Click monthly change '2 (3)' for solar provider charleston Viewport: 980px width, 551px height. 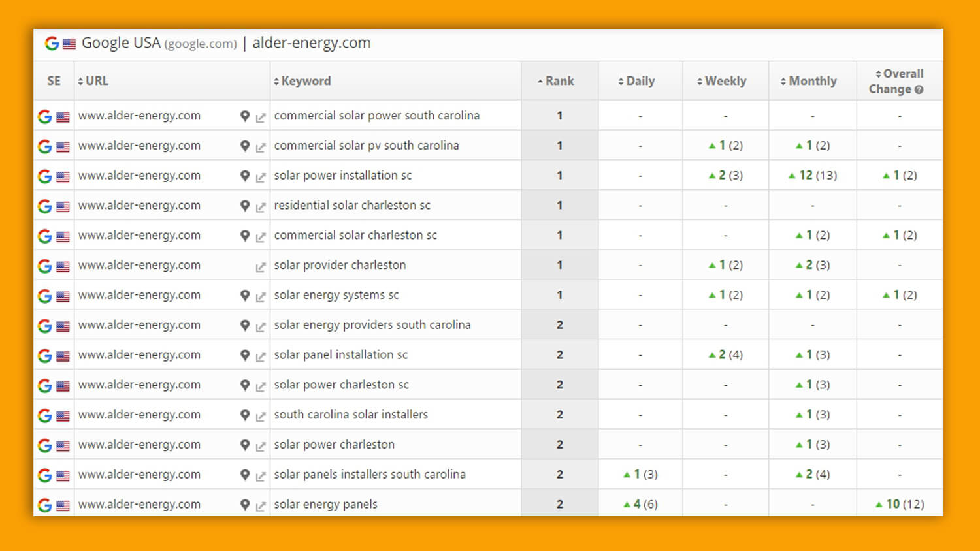(813, 265)
